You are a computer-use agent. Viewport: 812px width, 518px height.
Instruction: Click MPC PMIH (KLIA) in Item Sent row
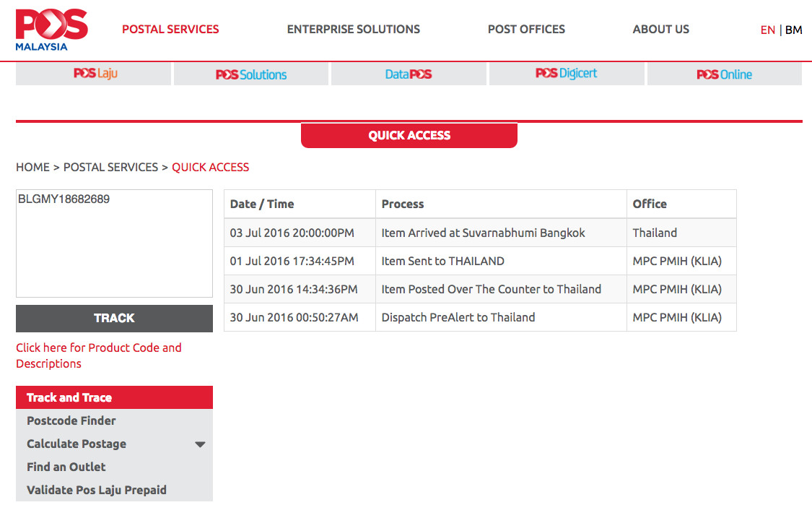pyautogui.click(x=681, y=262)
